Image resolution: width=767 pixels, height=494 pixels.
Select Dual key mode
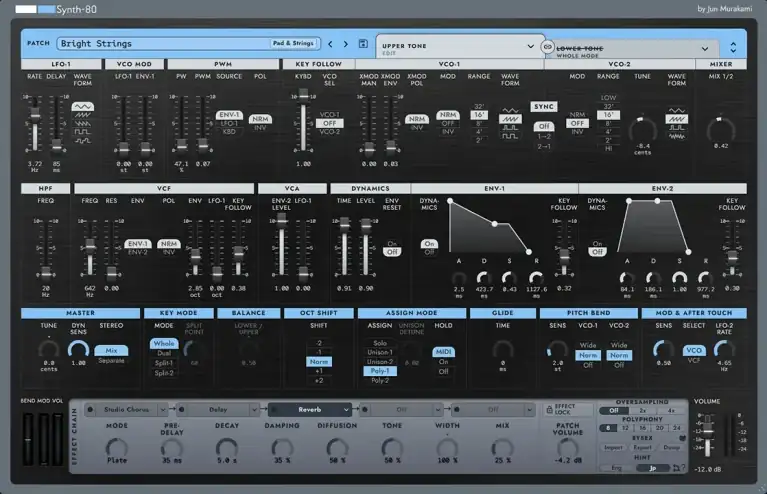[x=164, y=353]
